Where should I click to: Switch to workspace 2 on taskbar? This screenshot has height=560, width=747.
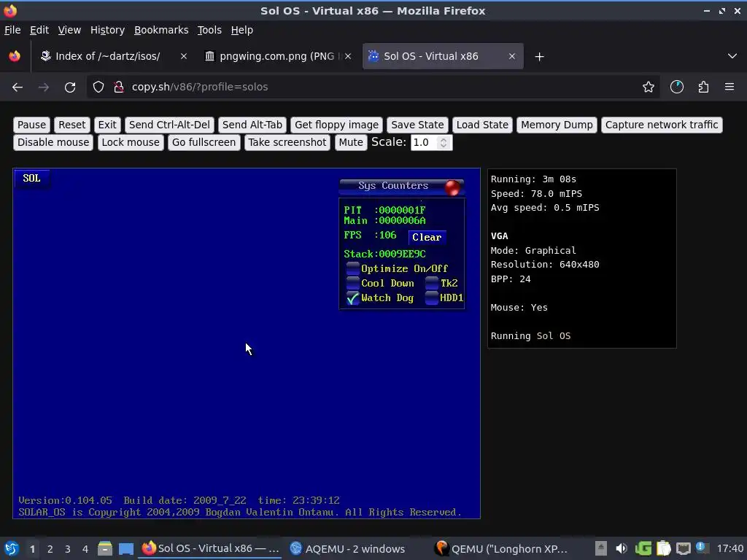click(50, 549)
